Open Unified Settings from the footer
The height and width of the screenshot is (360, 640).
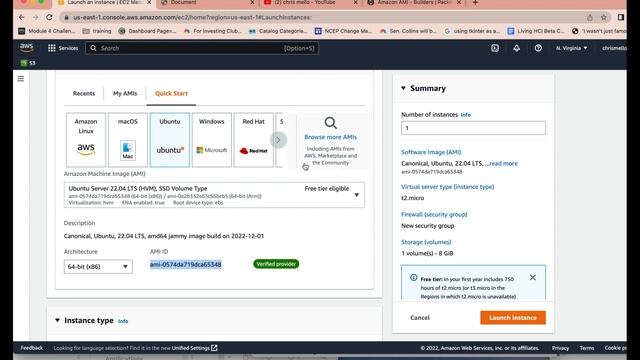pyautogui.click(x=195, y=348)
